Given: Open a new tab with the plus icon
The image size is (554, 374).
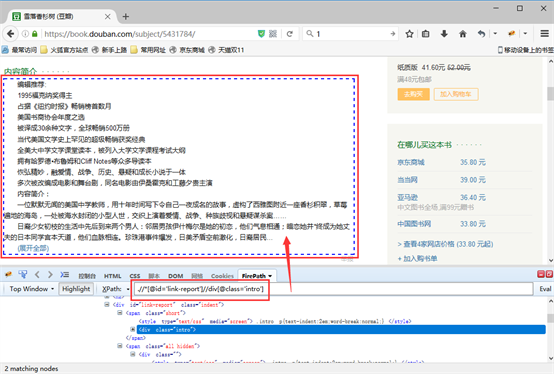Looking at the screenshot, I should click(126, 16).
